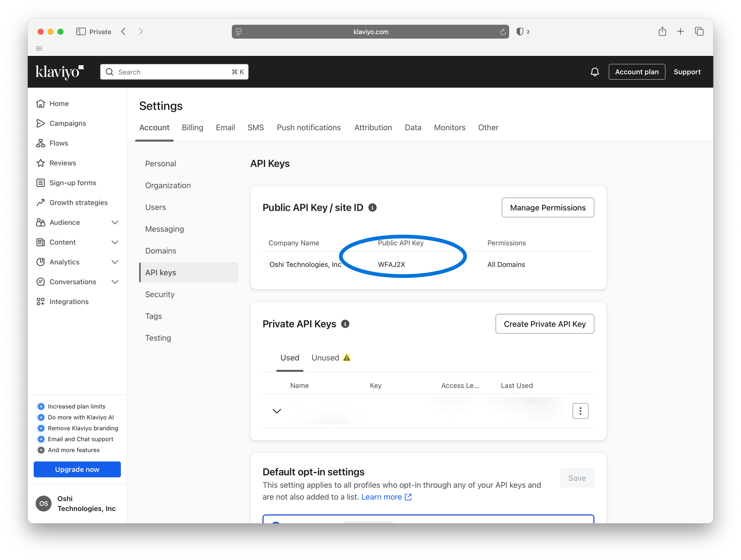Click the browser forward arrow

click(x=141, y=31)
